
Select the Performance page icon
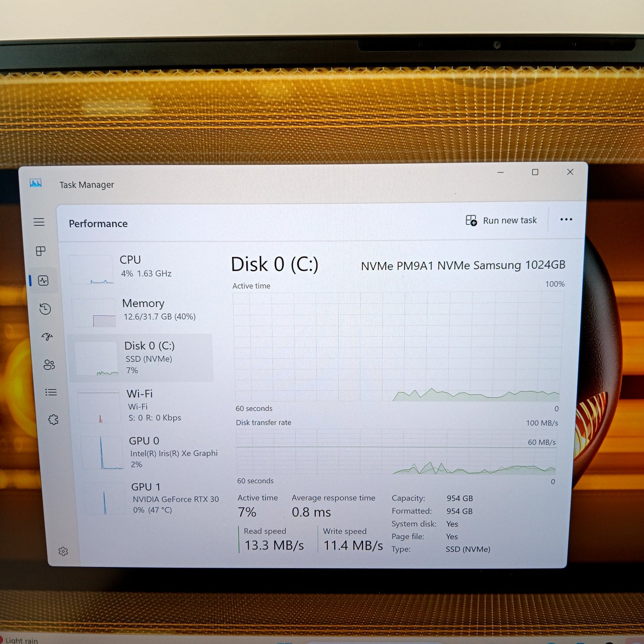pyautogui.click(x=43, y=281)
